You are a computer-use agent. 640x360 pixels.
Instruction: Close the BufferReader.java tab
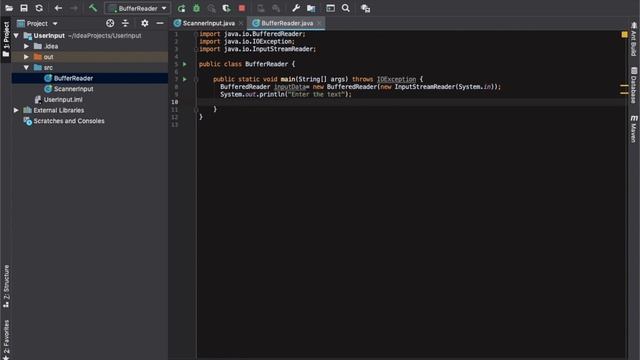click(319, 23)
